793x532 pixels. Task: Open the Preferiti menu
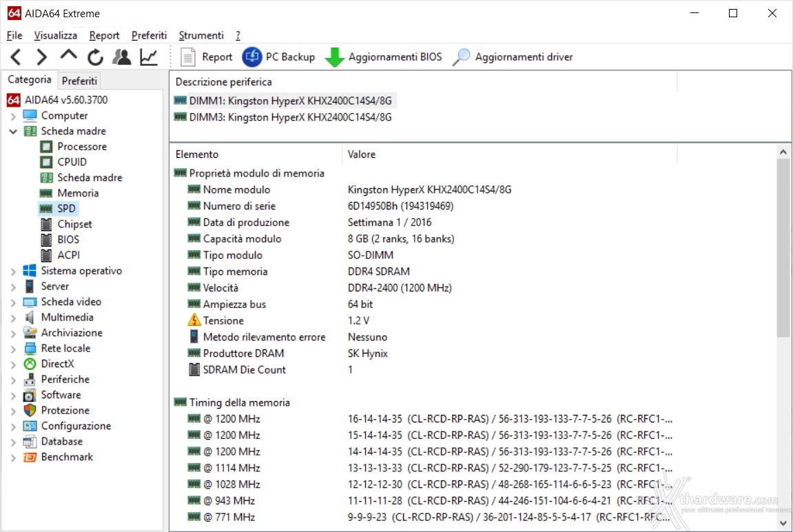pyautogui.click(x=150, y=35)
